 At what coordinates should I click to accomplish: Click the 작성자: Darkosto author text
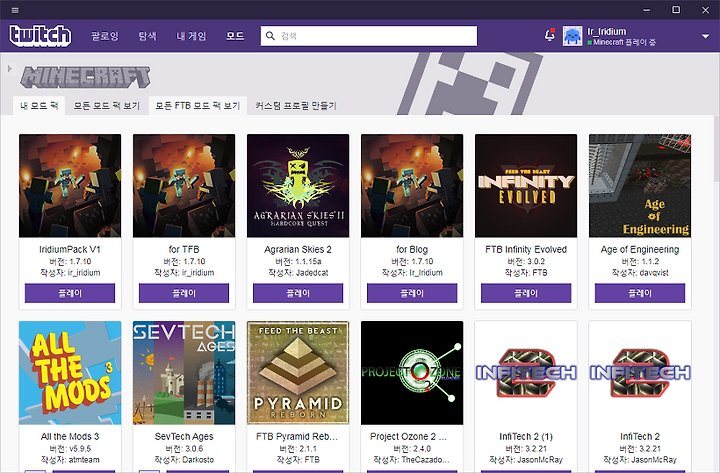(184, 460)
